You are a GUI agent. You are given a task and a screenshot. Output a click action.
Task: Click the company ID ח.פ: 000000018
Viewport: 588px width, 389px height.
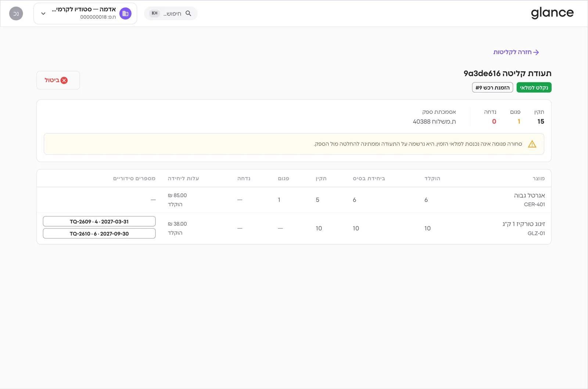tap(98, 17)
